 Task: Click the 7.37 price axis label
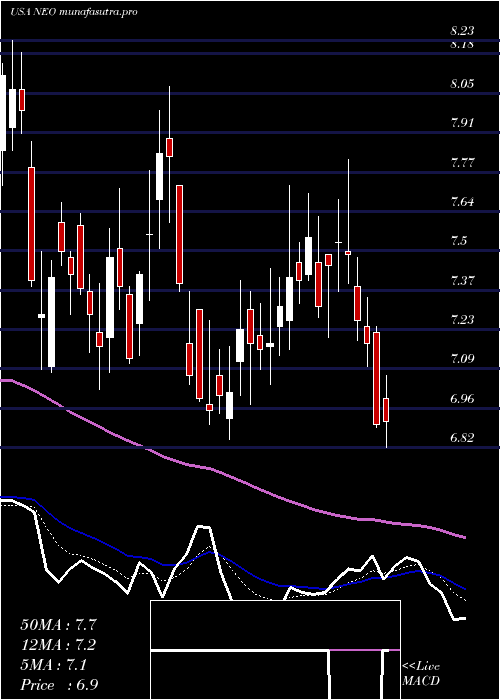462,280
